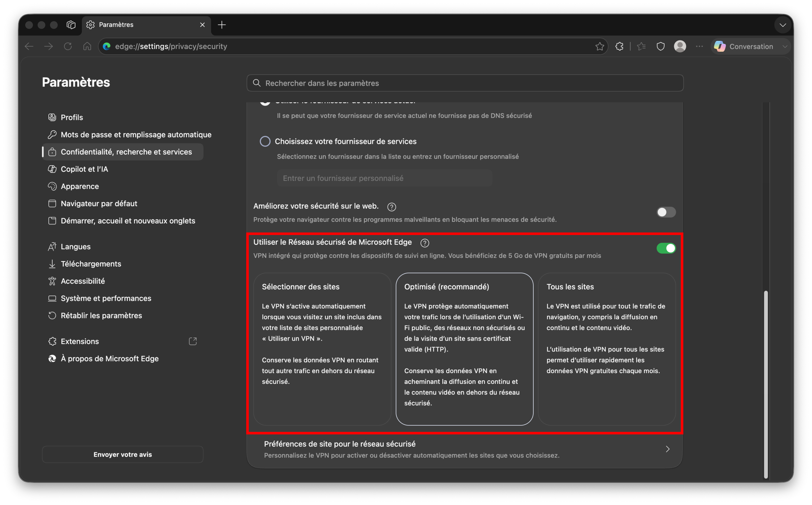812x505 pixels.
Task: Click the Profils sidebar icon
Action: point(52,117)
